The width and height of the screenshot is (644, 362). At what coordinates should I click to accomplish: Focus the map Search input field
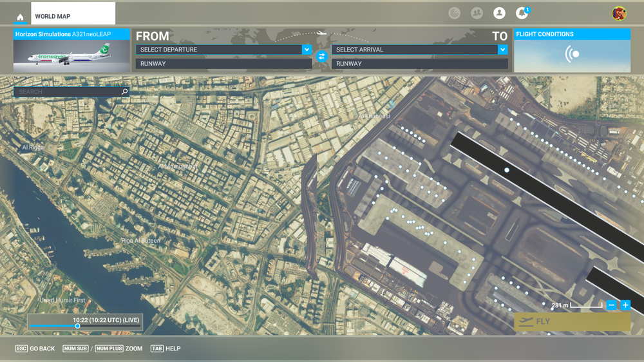click(68, 92)
